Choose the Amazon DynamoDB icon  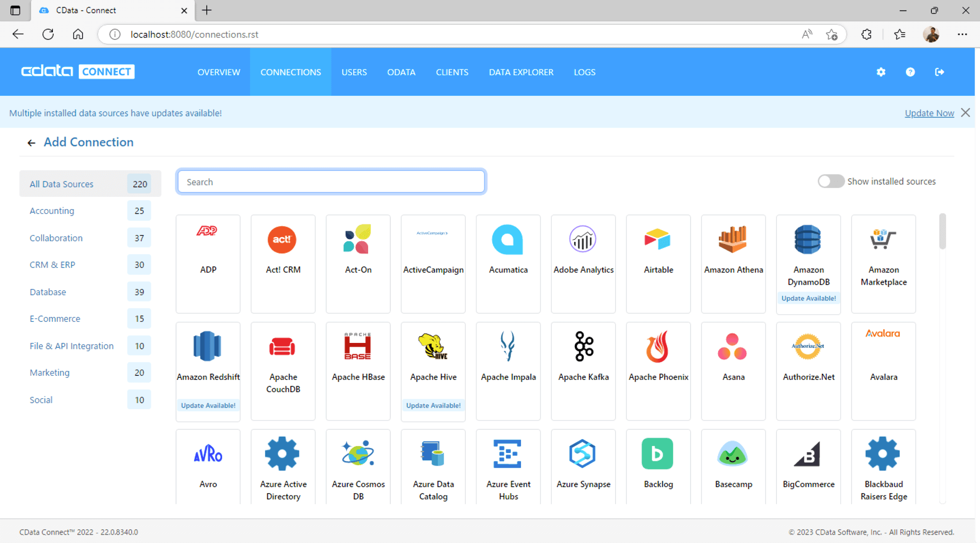[808, 240]
